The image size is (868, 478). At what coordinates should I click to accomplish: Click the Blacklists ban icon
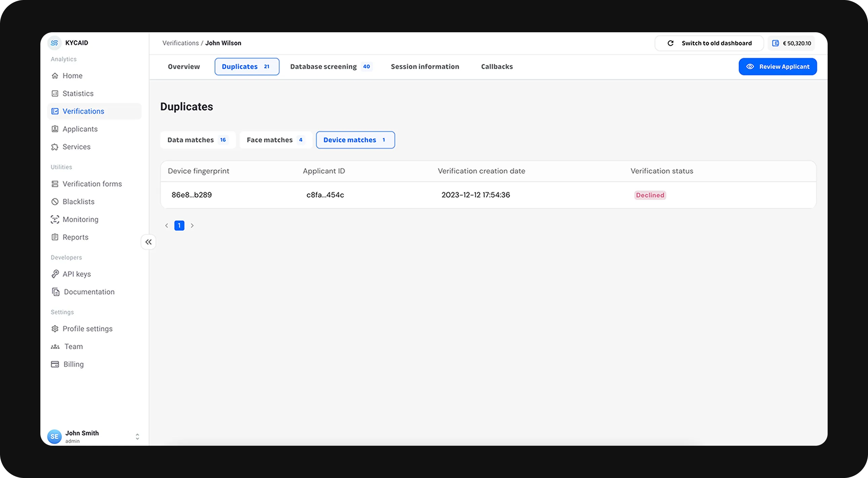point(55,202)
